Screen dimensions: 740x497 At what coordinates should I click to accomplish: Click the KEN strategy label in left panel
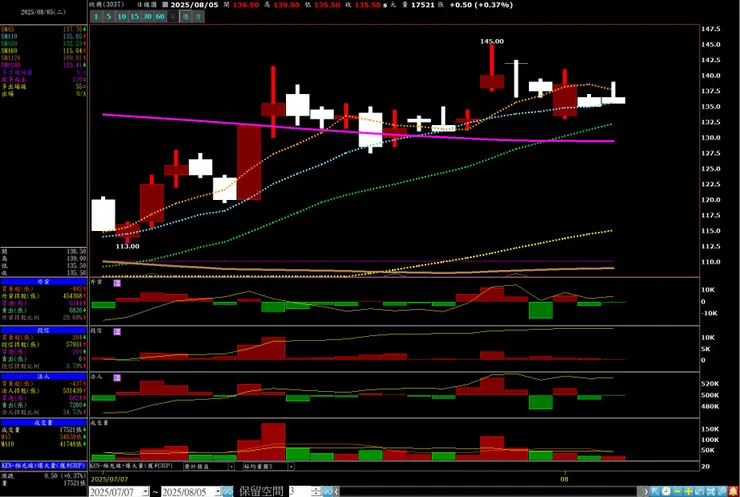coord(43,465)
